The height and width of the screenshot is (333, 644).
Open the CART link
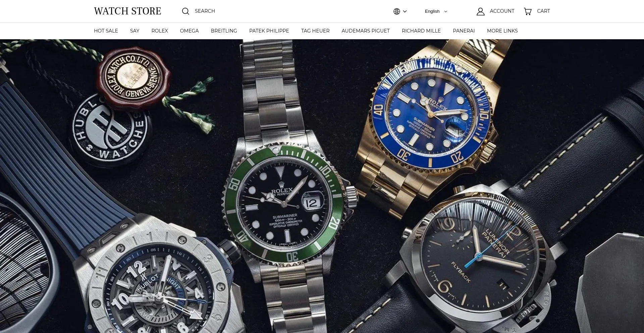coord(543,11)
